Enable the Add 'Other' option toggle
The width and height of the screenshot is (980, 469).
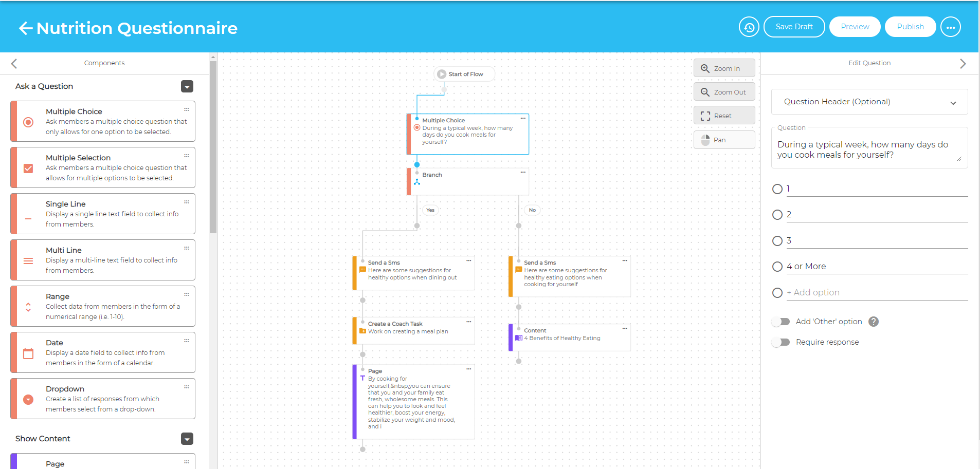781,322
